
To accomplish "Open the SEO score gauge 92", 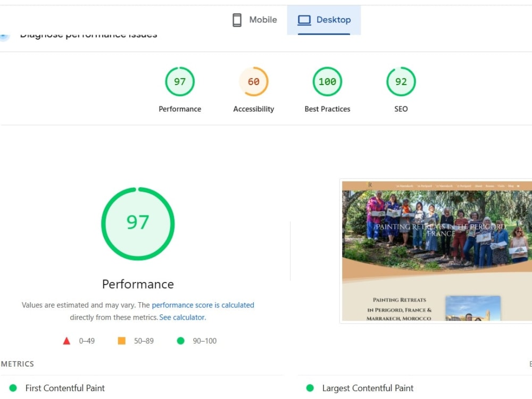I will (x=401, y=81).
